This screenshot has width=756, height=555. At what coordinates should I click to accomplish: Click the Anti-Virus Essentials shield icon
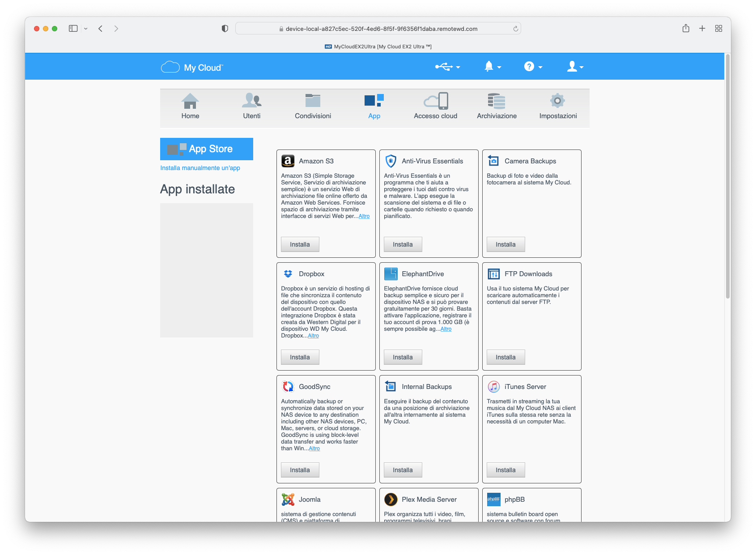[x=391, y=161]
